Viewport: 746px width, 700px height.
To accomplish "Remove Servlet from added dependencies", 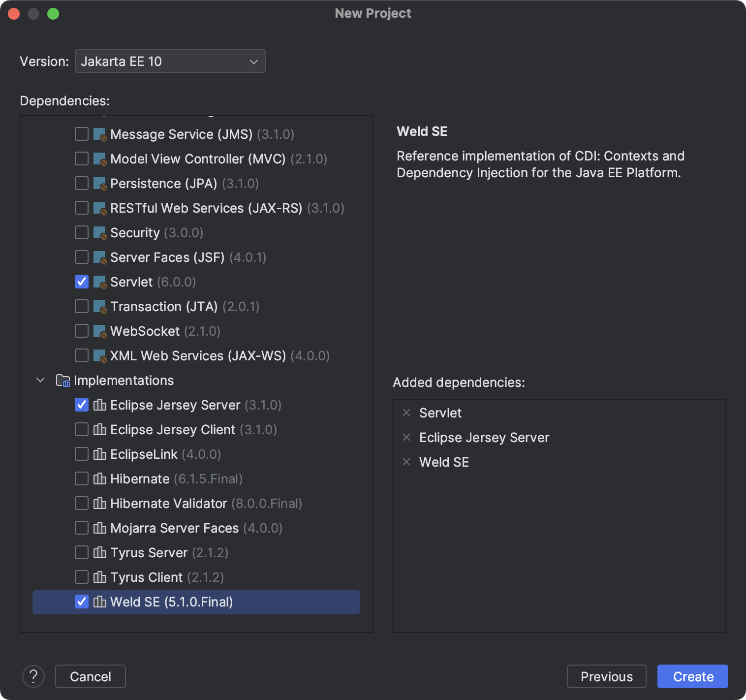I will coord(406,413).
